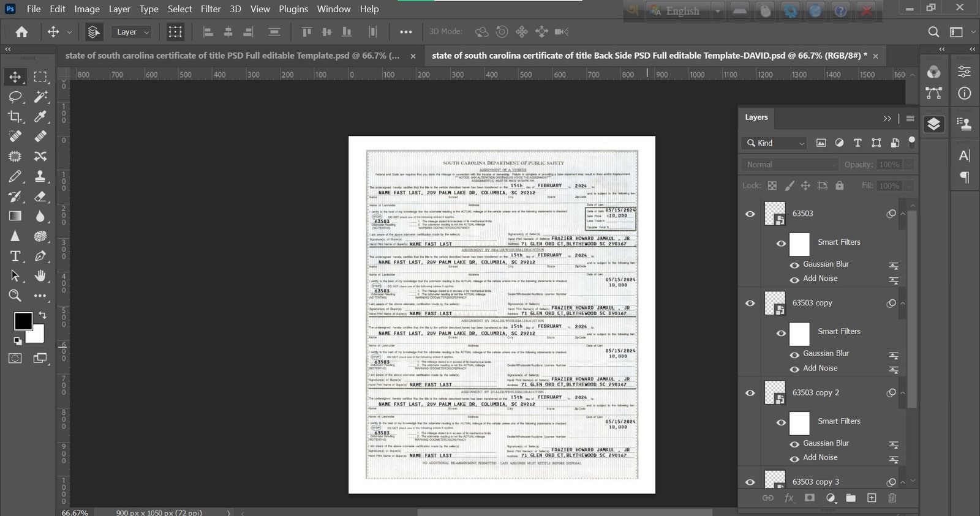
Task: Open the Filter menu
Action: click(211, 9)
